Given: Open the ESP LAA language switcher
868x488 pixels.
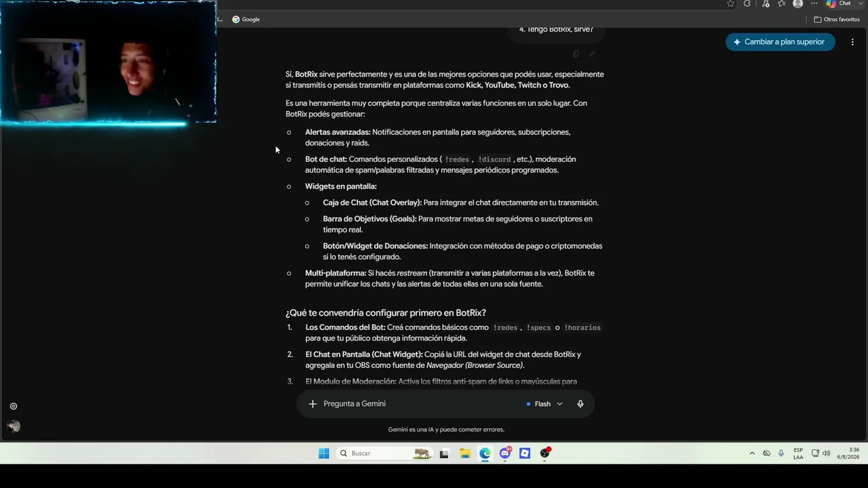Looking at the screenshot, I should coord(798,453).
